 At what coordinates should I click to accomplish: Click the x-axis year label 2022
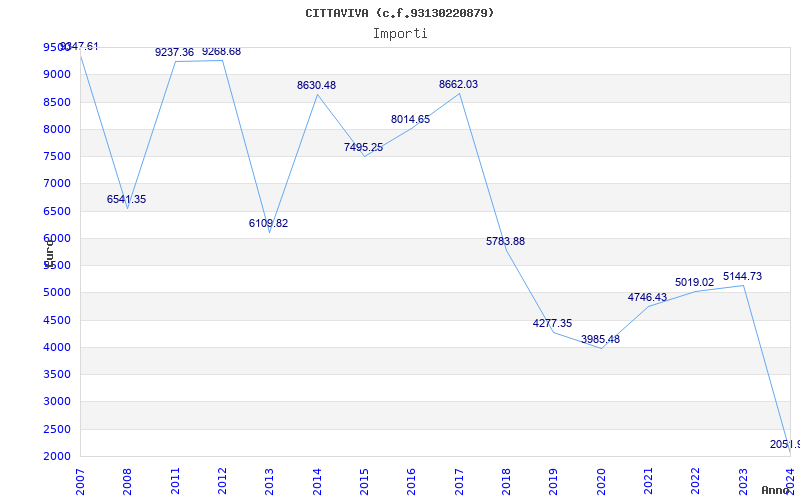click(x=696, y=482)
